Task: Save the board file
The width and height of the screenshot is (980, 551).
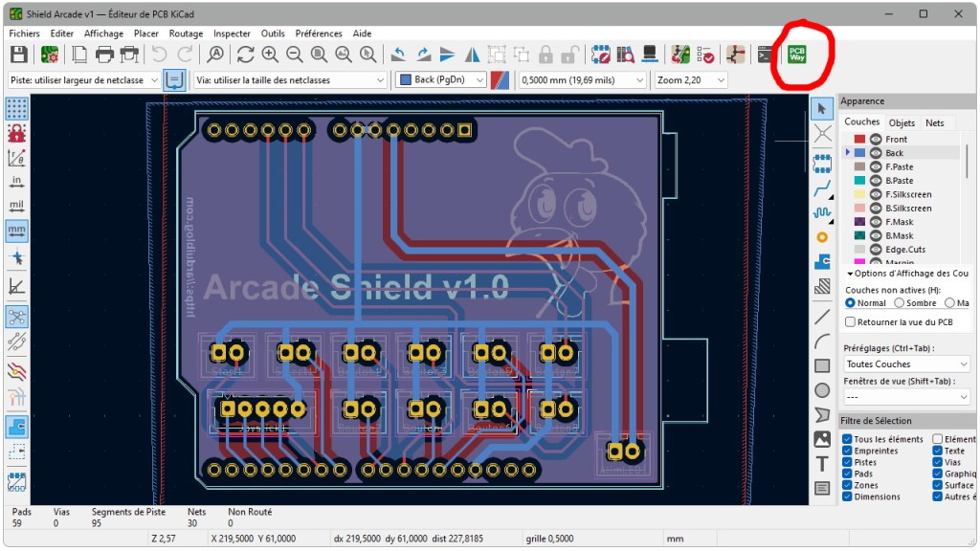Action: coord(17,55)
